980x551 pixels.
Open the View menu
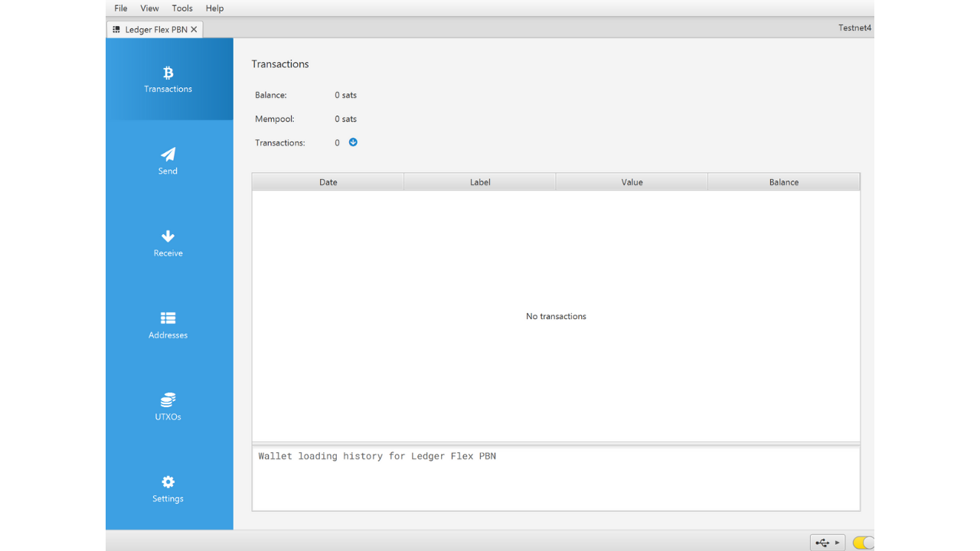[x=149, y=8]
